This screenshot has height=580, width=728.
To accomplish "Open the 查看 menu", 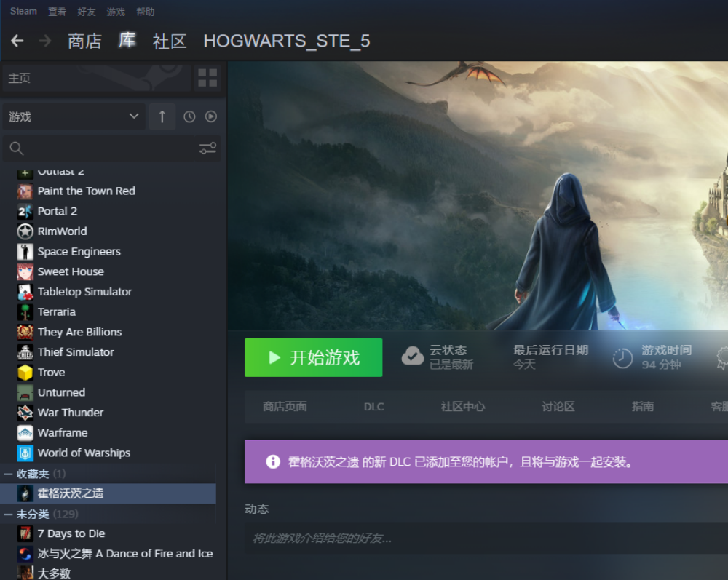I will 57,12.
